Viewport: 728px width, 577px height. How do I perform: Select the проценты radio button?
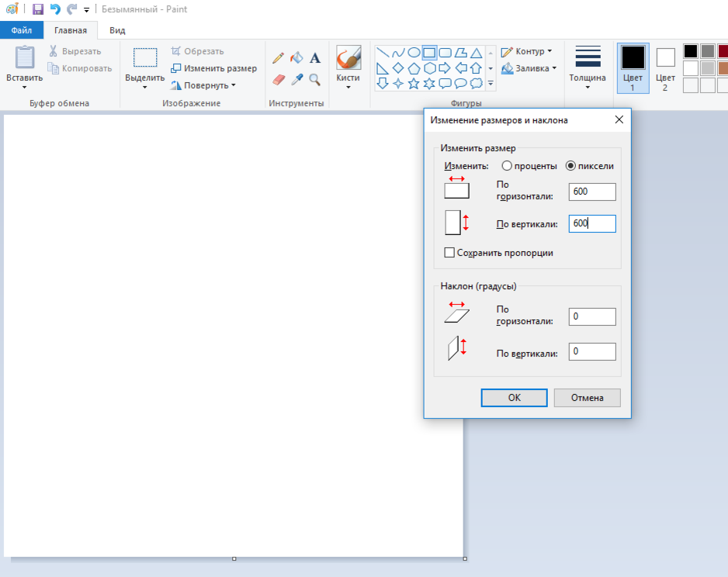[x=507, y=166]
